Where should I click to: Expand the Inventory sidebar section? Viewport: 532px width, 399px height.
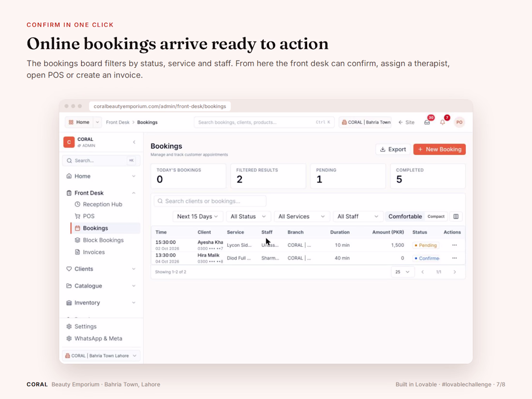click(x=102, y=303)
